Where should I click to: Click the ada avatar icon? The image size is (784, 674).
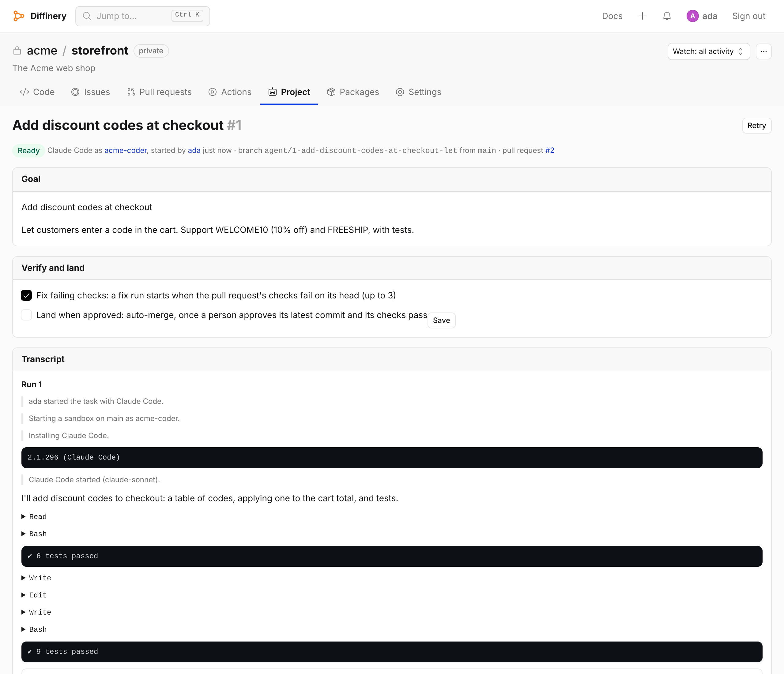point(692,16)
